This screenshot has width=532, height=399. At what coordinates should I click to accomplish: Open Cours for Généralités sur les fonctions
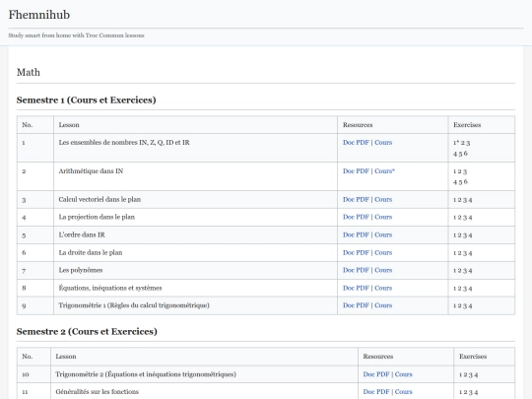point(403,391)
